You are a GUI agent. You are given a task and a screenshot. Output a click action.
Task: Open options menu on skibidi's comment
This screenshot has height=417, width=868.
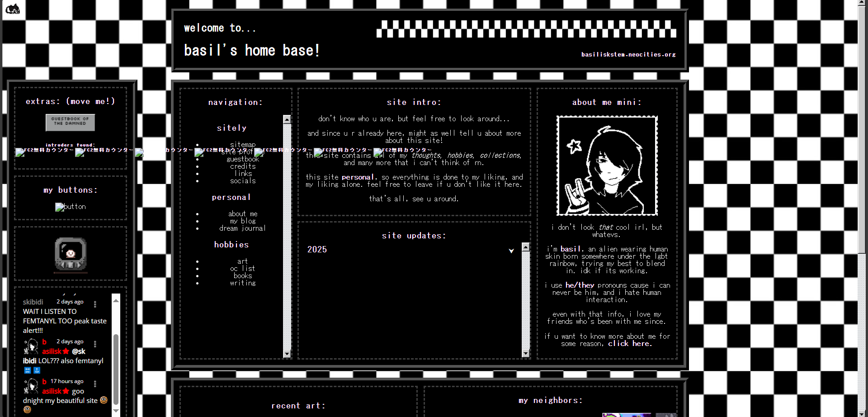pyautogui.click(x=95, y=304)
